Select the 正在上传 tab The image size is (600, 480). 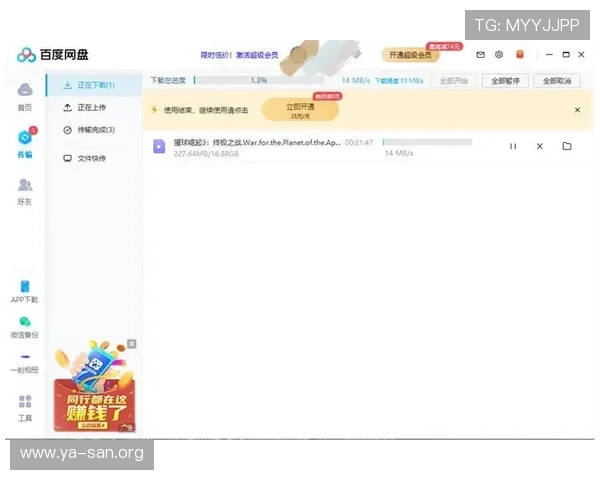click(x=94, y=108)
